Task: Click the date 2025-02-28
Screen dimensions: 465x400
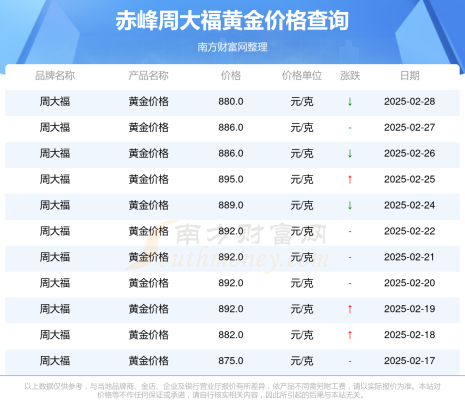Action: click(x=409, y=102)
